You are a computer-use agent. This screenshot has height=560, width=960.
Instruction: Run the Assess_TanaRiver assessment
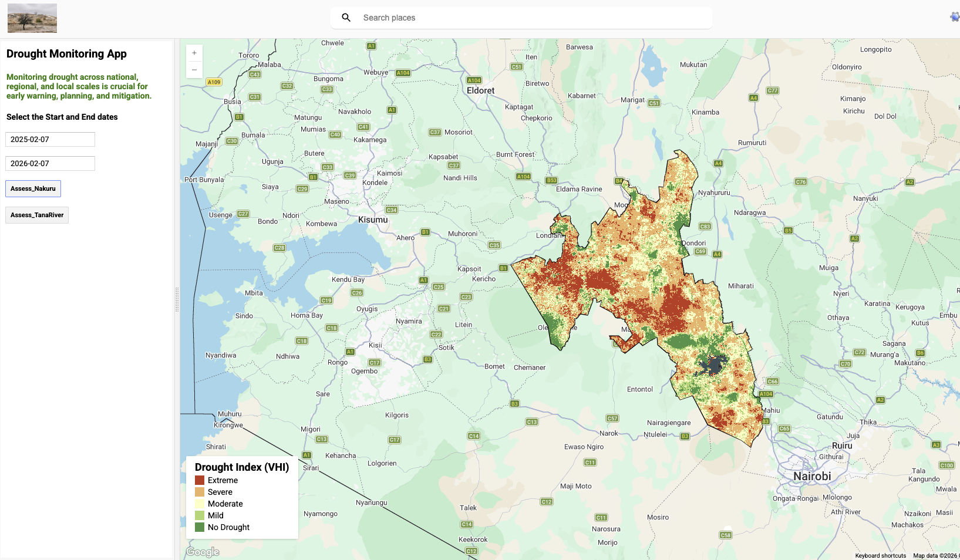point(36,215)
